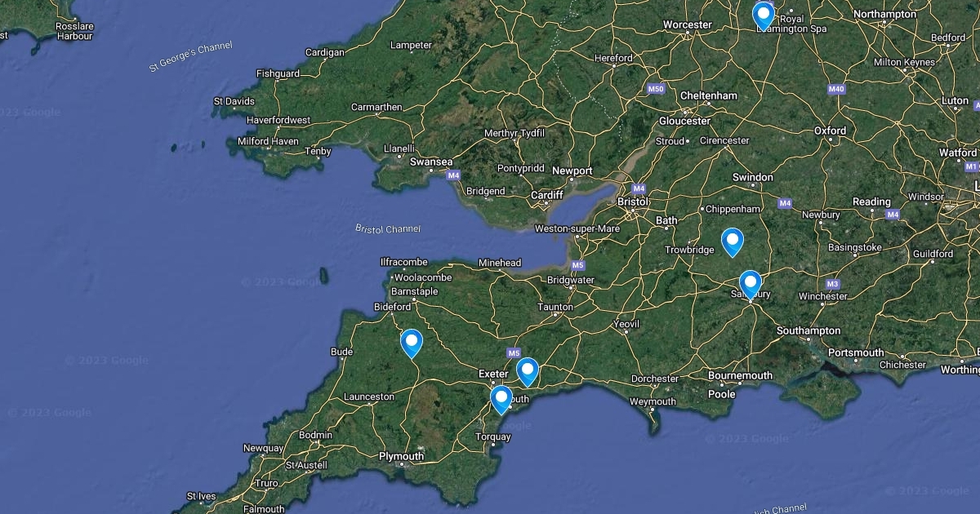Click the Isle of Wight landmass
The width and height of the screenshot is (980, 514).
pyautogui.click(x=818, y=392)
